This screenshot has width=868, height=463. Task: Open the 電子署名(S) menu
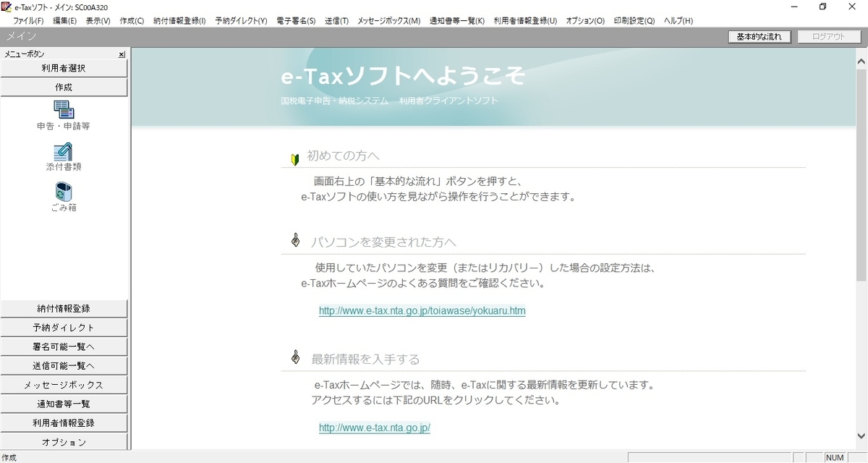pos(296,21)
